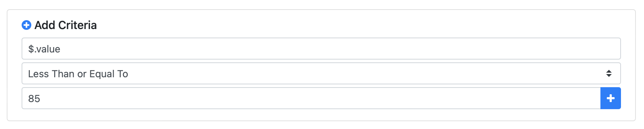Submit criteria using plus button beside value field
The image size is (644, 129).
pyautogui.click(x=610, y=98)
